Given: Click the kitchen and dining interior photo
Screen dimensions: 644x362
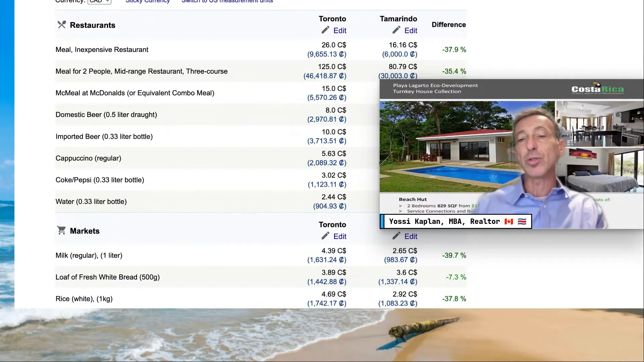Looking at the screenshot, I should (x=600, y=124).
